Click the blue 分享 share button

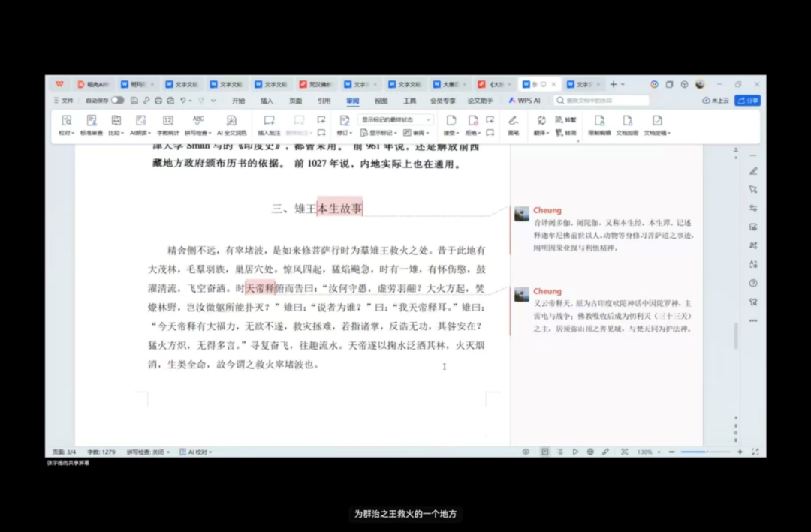pyautogui.click(x=748, y=101)
